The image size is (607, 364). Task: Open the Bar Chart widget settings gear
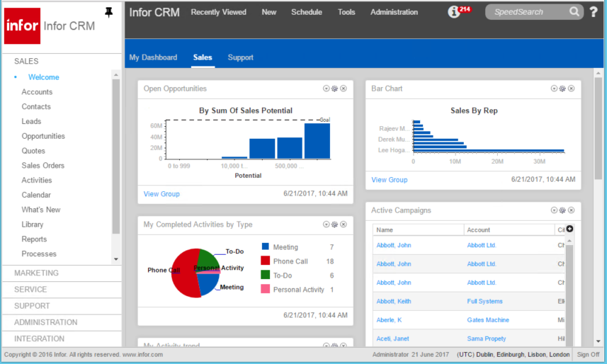click(562, 89)
